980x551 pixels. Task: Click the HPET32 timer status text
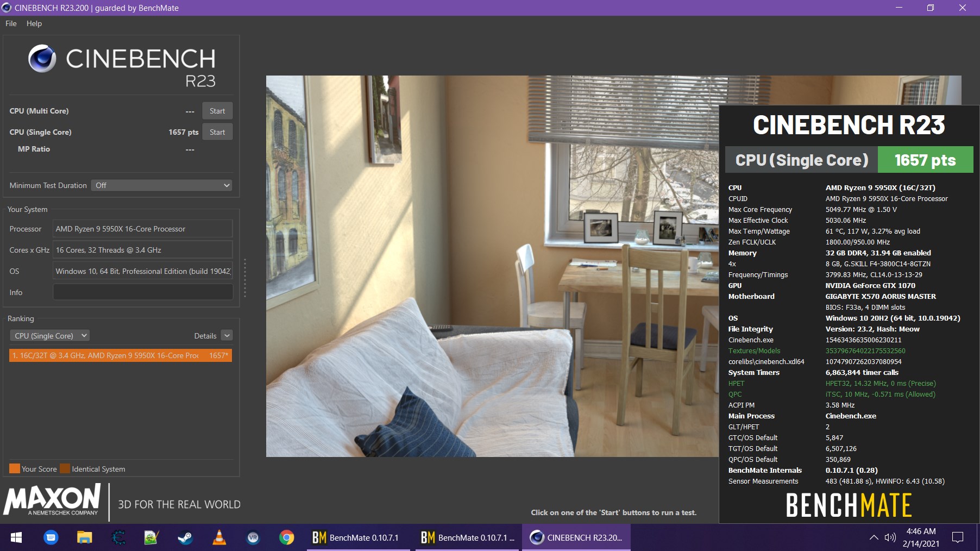coord(881,384)
